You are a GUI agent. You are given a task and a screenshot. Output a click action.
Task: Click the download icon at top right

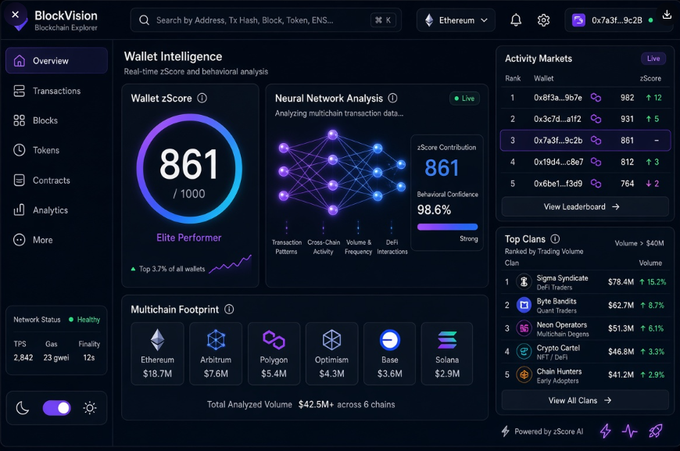click(667, 15)
